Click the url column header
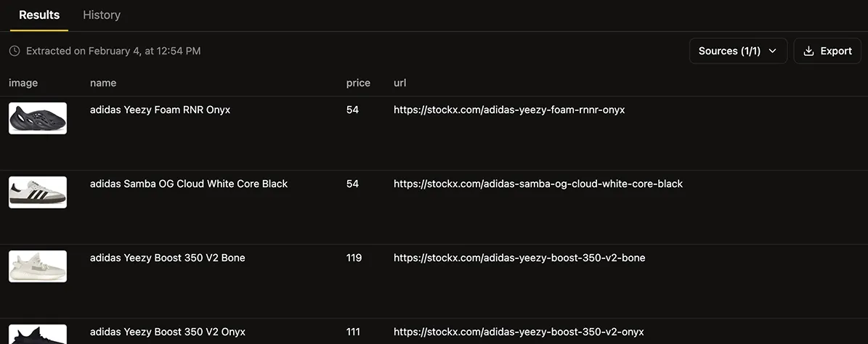The image size is (868, 344). click(x=399, y=83)
